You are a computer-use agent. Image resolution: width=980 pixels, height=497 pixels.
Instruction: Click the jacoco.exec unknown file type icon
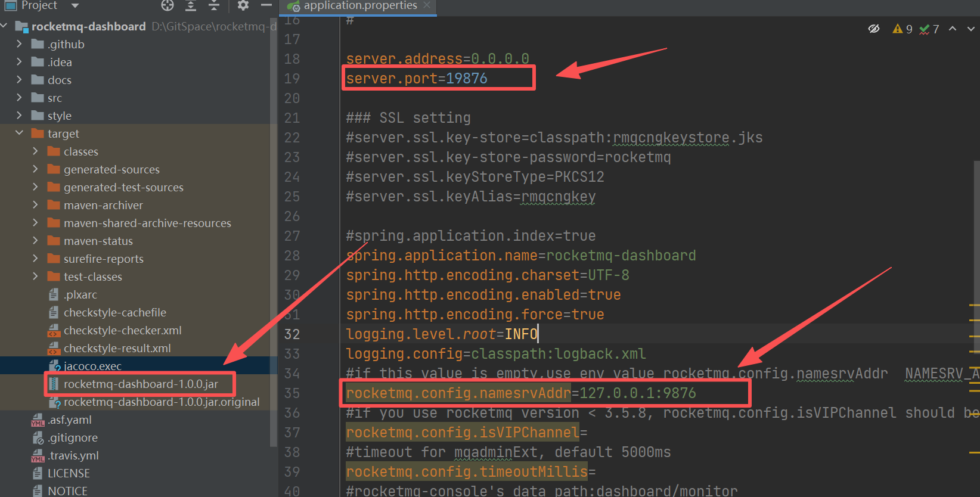click(54, 366)
